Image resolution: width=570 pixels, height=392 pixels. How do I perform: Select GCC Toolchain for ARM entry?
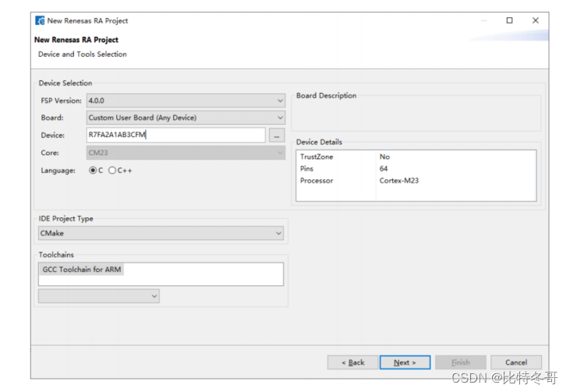click(x=82, y=269)
